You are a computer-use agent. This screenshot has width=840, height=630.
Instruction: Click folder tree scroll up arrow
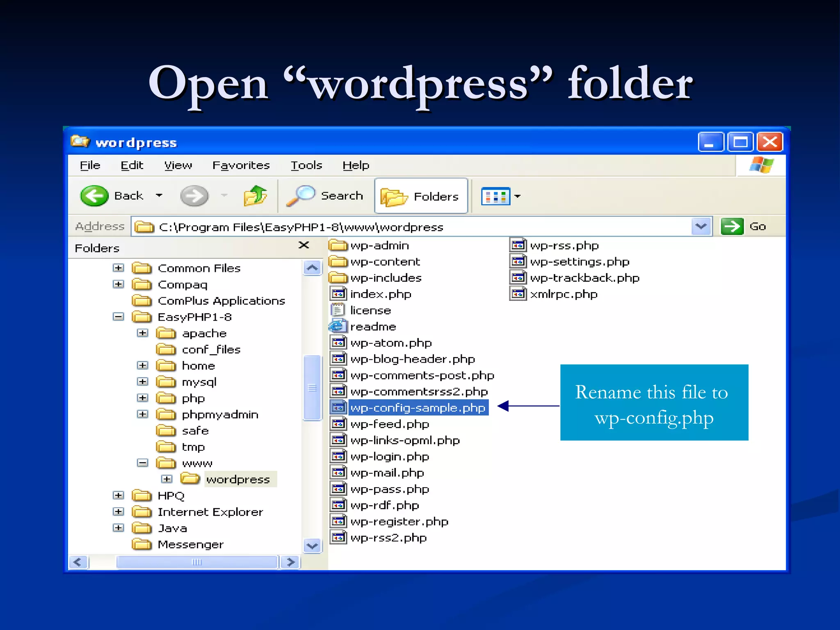(313, 268)
